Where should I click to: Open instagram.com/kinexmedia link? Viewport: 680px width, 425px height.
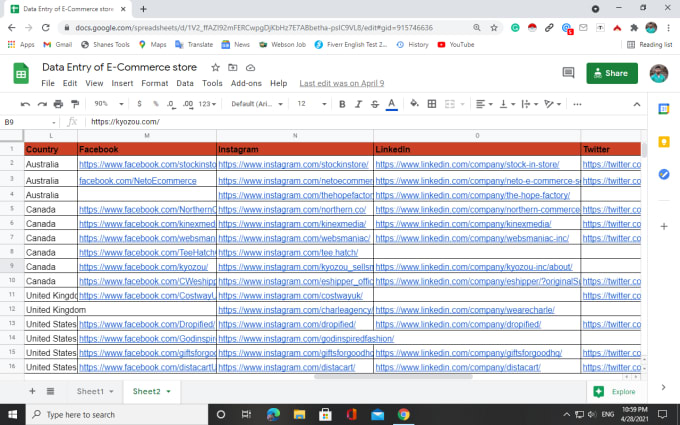click(292, 224)
